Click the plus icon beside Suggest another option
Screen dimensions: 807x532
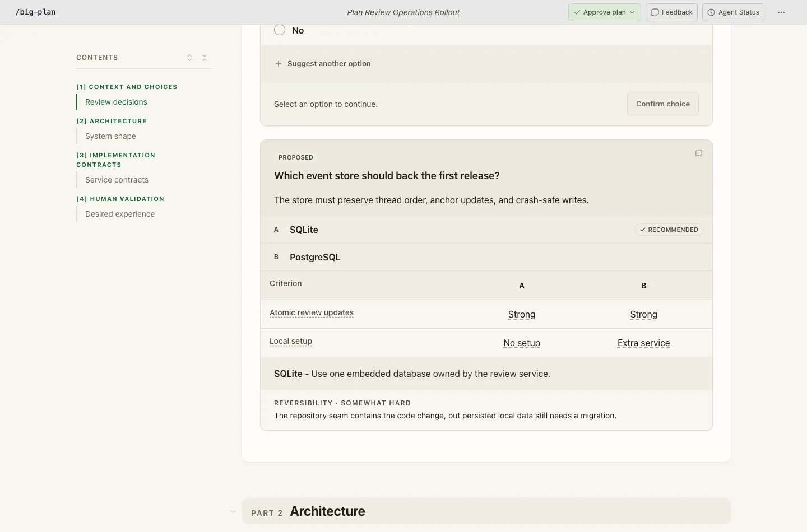tap(279, 64)
